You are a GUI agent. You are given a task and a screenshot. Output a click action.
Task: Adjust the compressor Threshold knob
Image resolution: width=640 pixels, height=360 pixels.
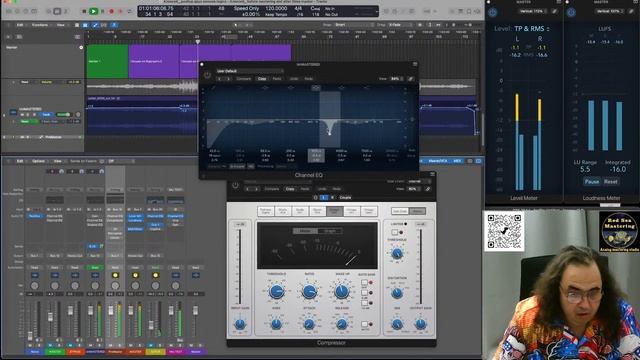tap(276, 291)
